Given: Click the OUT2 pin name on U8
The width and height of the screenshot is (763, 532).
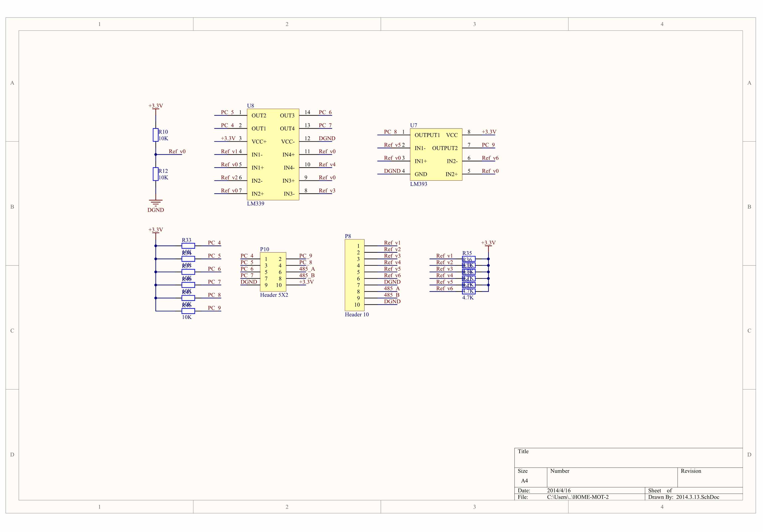Looking at the screenshot, I should (259, 115).
